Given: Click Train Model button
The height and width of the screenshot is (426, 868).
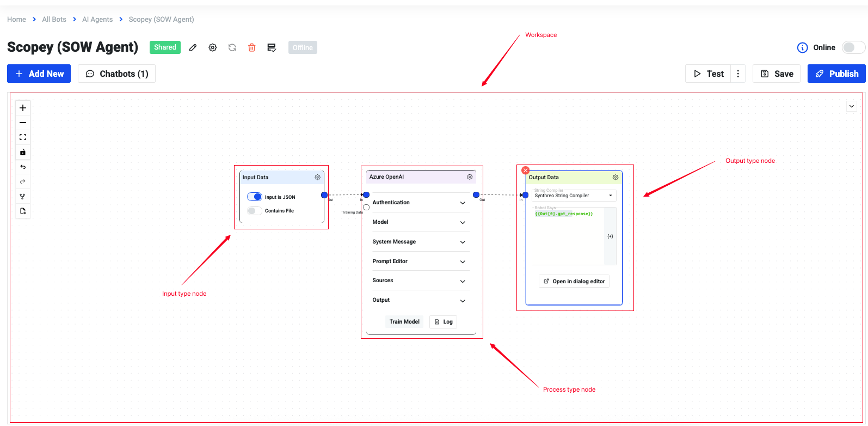Looking at the screenshot, I should (x=404, y=321).
